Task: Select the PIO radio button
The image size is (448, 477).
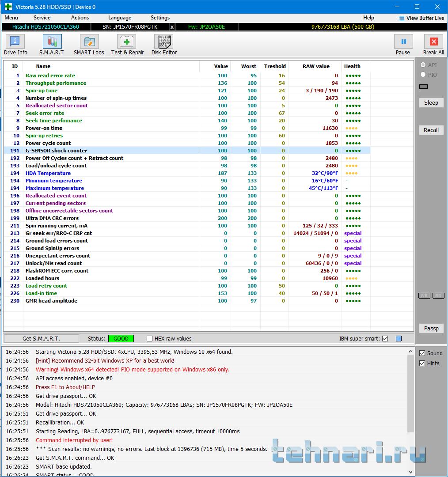Action: coord(423,75)
